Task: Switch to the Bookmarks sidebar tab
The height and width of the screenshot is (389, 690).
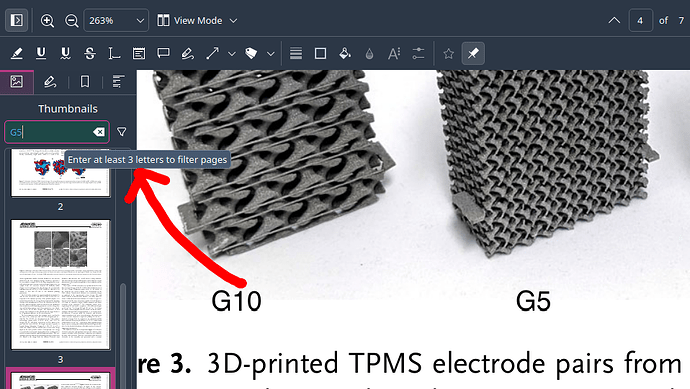Action: [85, 82]
